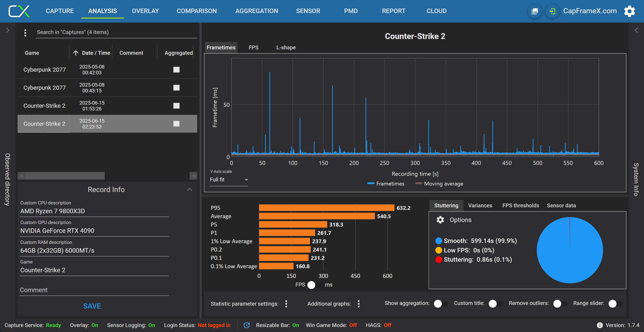The height and width of the screenshot is (332, 644).
Task: Select the Counter-Strike 2 01:53:26 capture row
Action: [x=107, y=105]
